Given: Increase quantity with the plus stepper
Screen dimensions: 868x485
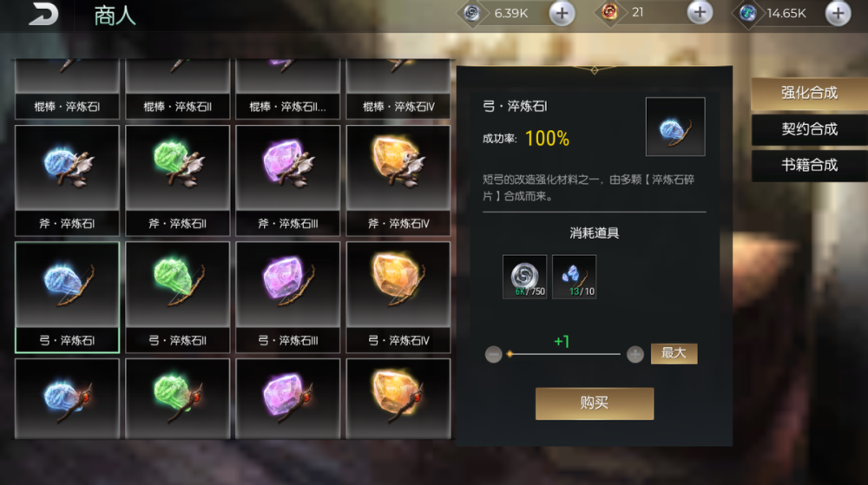Looking at the screenshot, I should click(x=635, y=354).
